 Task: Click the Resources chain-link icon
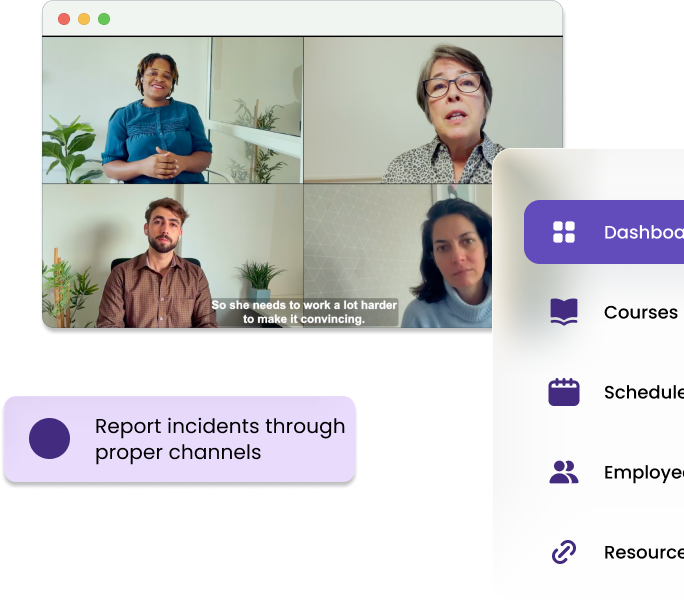click(x=564, y=552)
